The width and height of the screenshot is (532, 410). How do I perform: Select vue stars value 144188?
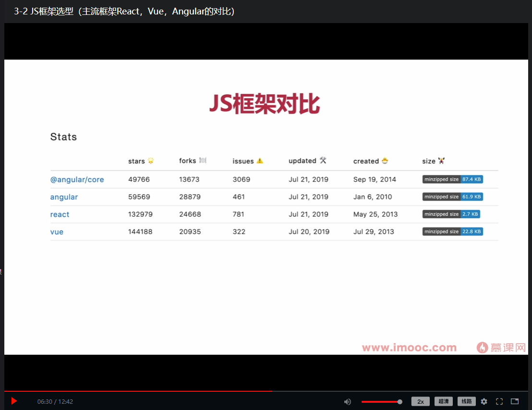tap(140, 232)
